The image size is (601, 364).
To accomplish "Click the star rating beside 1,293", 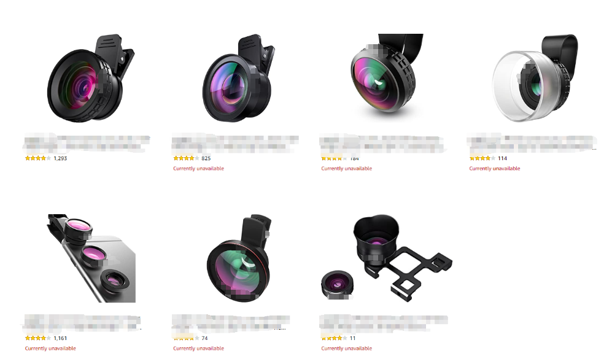I will tap(37, 158).
